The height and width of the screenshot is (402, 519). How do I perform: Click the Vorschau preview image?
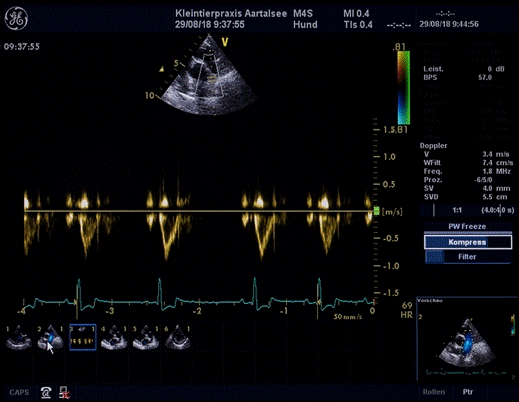coord(467,339)
